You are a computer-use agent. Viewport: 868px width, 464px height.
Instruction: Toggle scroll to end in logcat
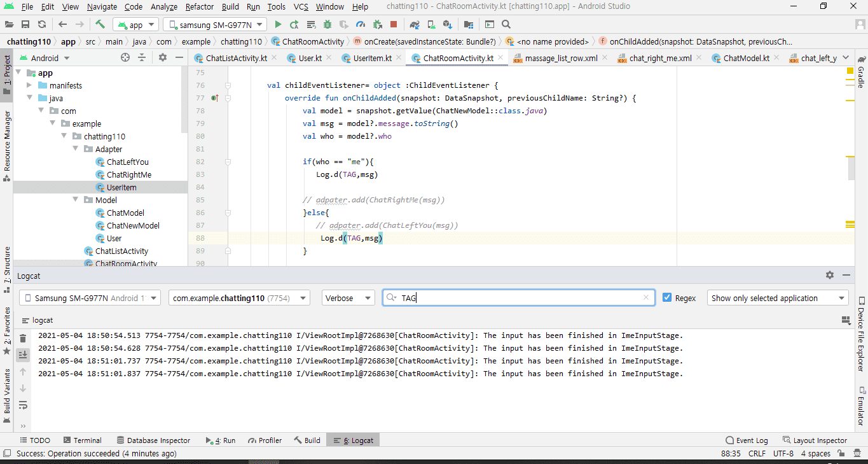click(24, 355)
